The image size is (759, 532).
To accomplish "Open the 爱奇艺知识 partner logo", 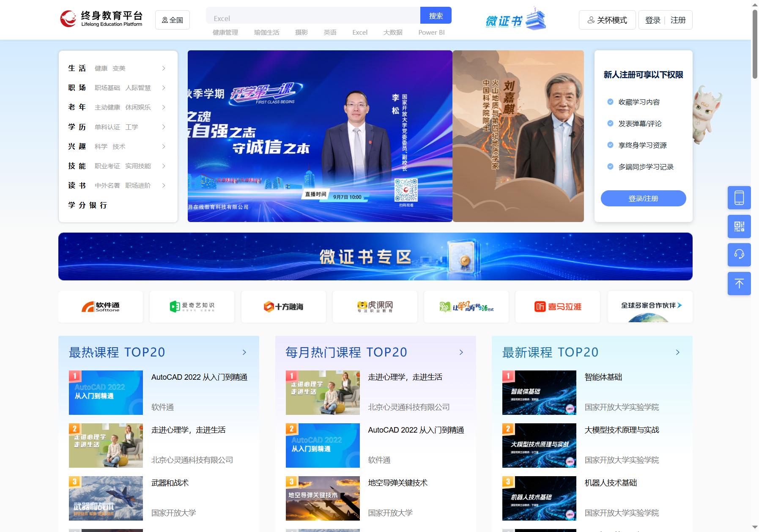I will click(x=192, y=307).
